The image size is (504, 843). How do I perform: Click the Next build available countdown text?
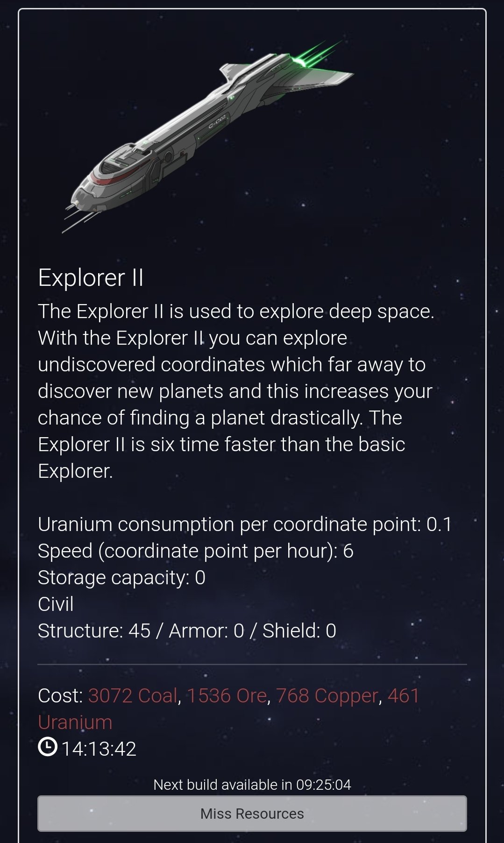252,785
